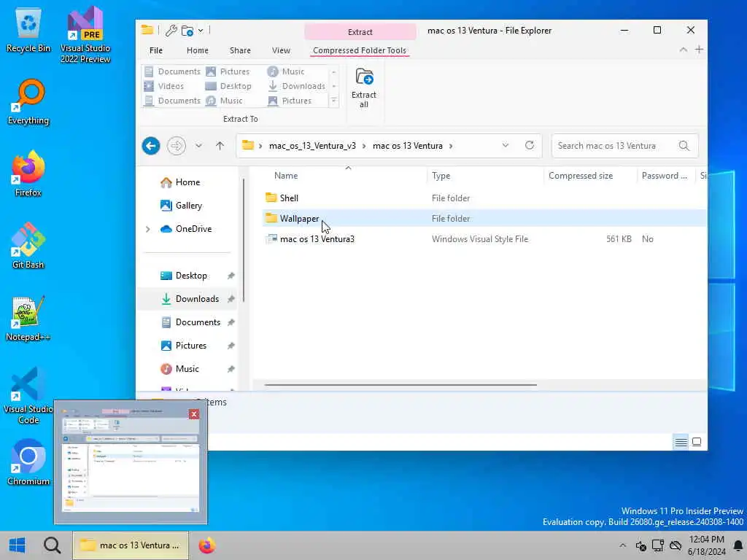Screen dimensions: 747x560
Task: Extract to Videos destination
Action: click(164, 86)
